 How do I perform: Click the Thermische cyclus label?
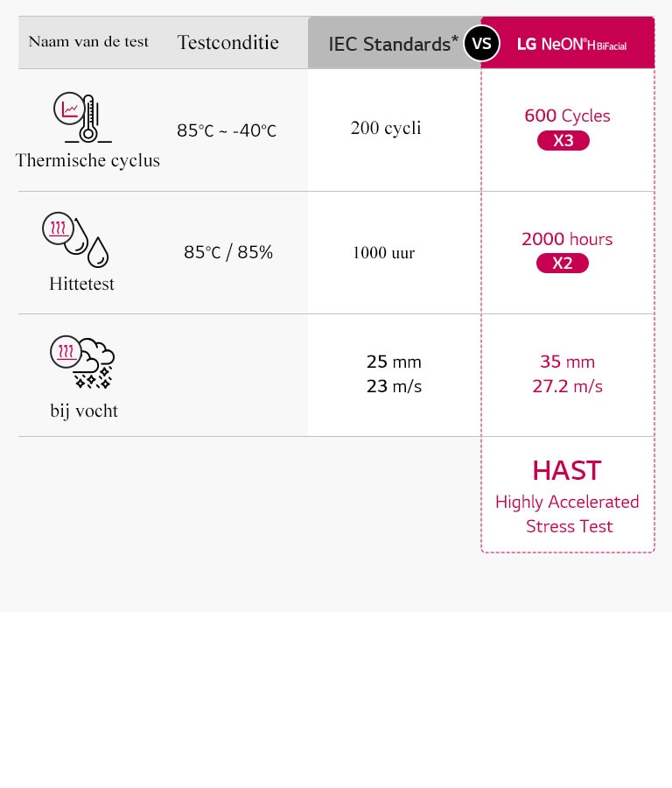(x=87, y=161)
